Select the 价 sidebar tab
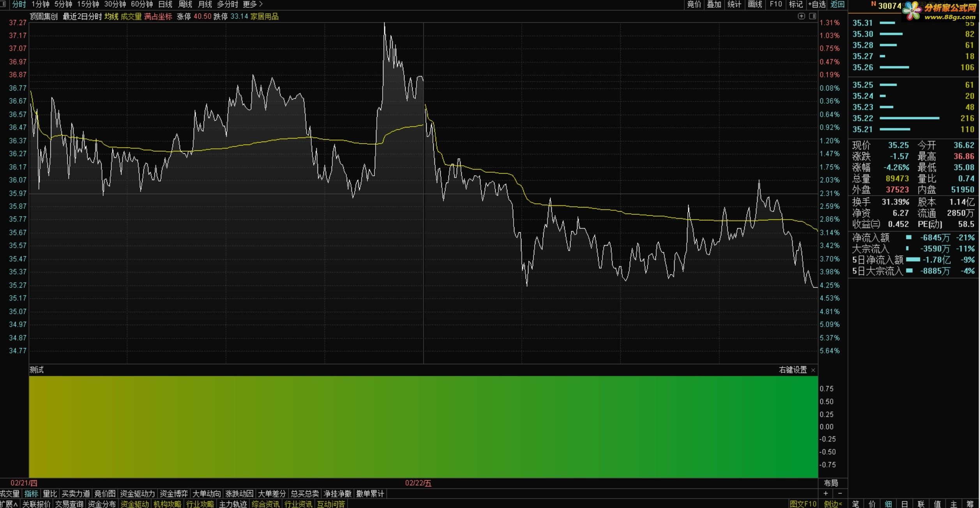980x508 pixels. pyautogui.click(x=872, y=504)
